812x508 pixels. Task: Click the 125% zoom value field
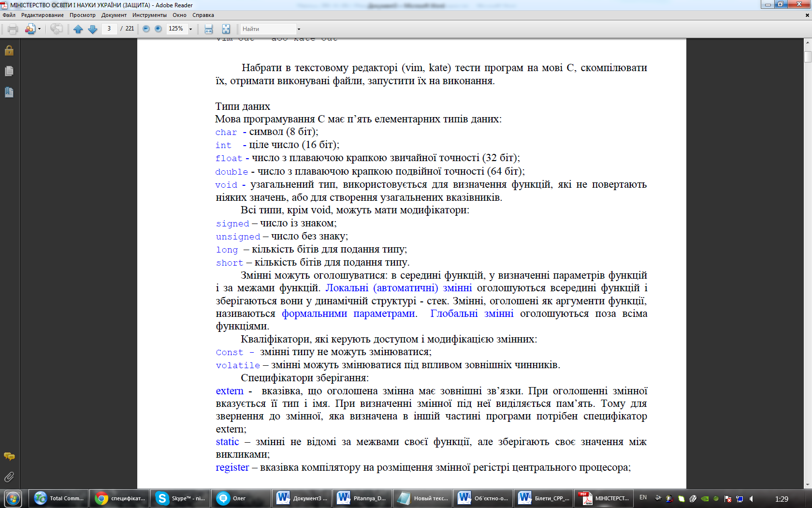(x=176, y=29)
